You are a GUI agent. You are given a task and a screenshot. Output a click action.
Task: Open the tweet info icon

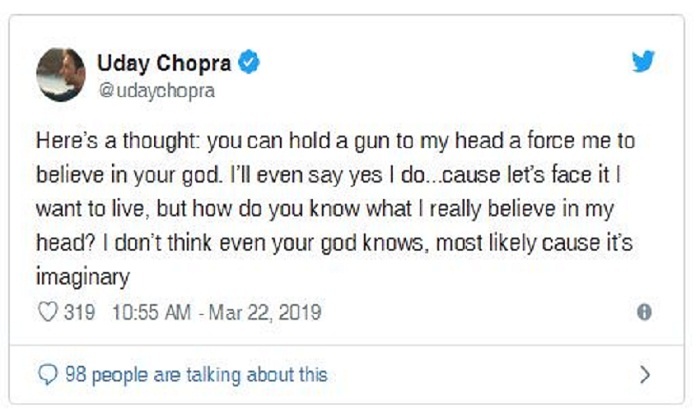coord(644,313)
